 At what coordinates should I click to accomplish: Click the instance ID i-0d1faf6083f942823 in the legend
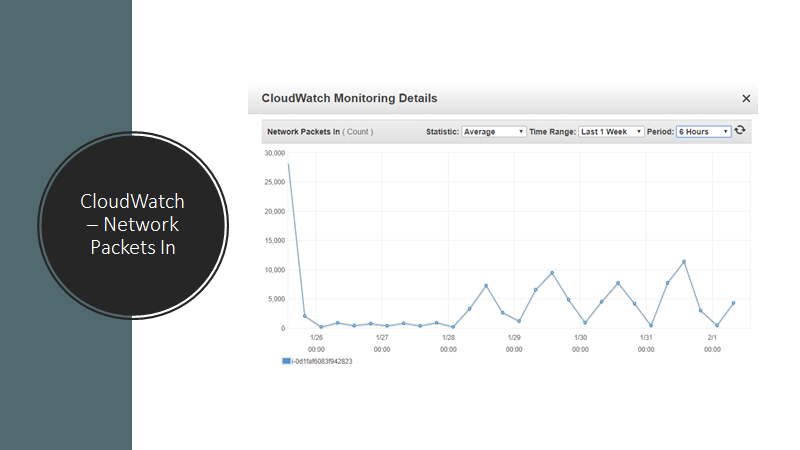click(322, 361)
